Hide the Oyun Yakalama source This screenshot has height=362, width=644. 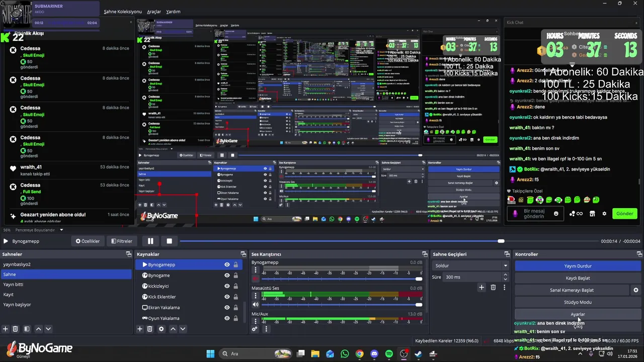pyautogui.click(x=227, y=318)
